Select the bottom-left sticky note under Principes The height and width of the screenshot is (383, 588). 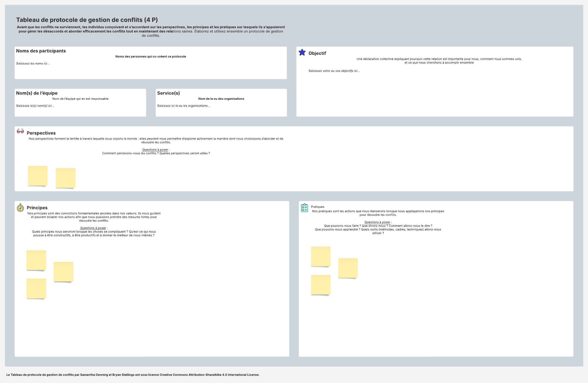click(x=36, y=289)
